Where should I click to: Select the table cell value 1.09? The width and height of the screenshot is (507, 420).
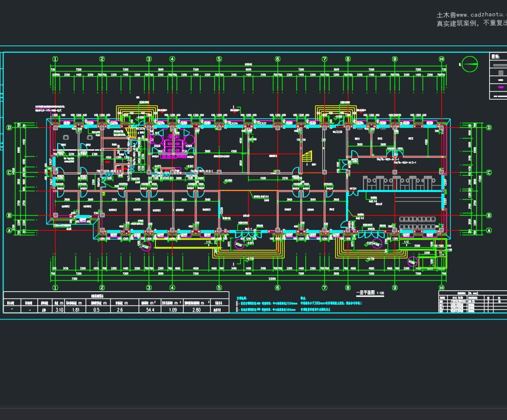point(173,310)
